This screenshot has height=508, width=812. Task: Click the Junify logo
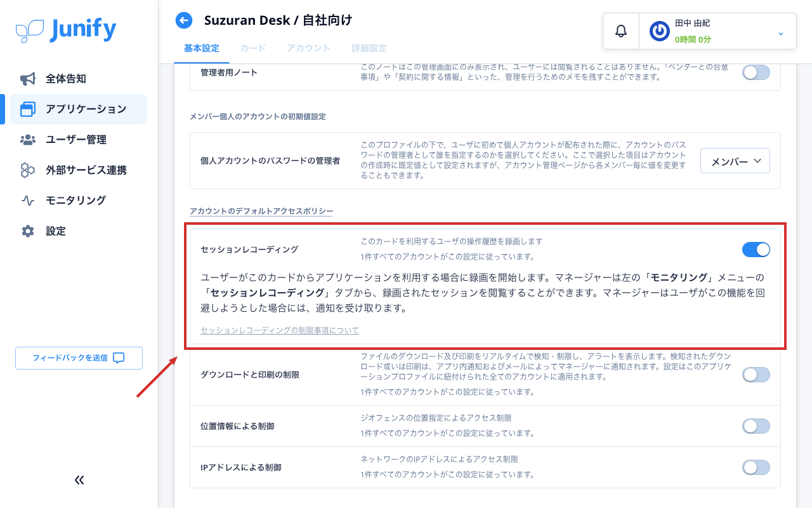pos(66,30)
